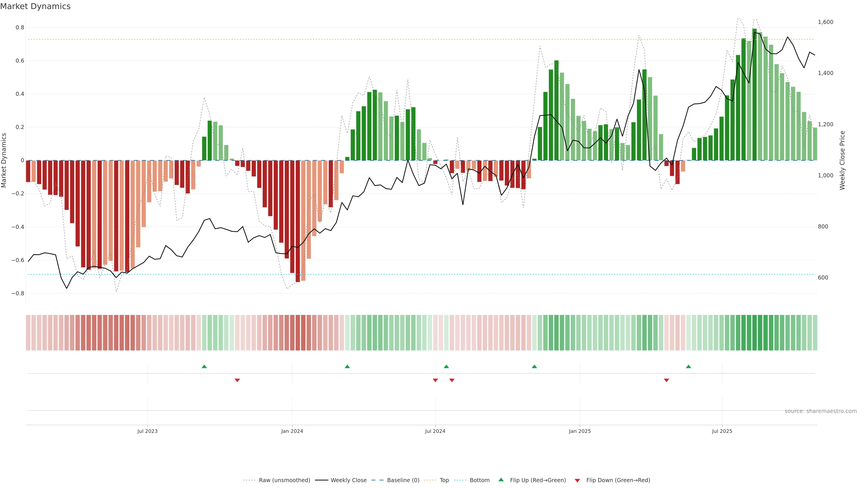Click the earliest red flip-down triangle marker
This screenshot has width=868, height=488.
[237, 380]
